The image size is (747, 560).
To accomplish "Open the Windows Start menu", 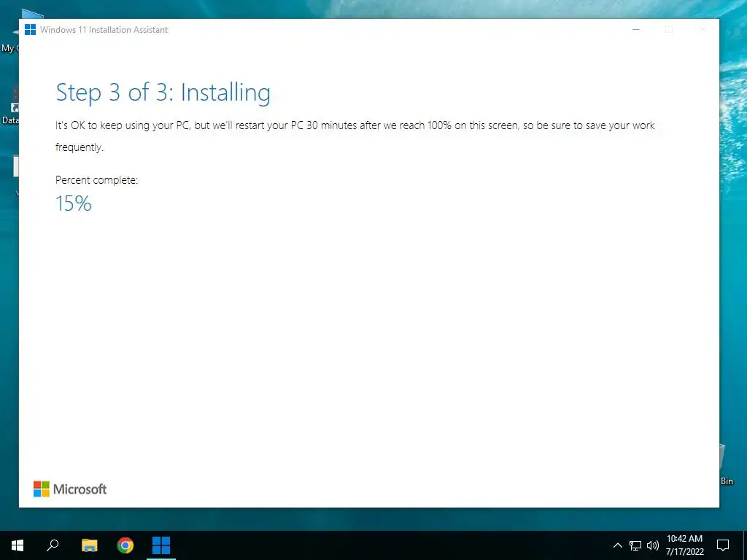I will [18, 545].
